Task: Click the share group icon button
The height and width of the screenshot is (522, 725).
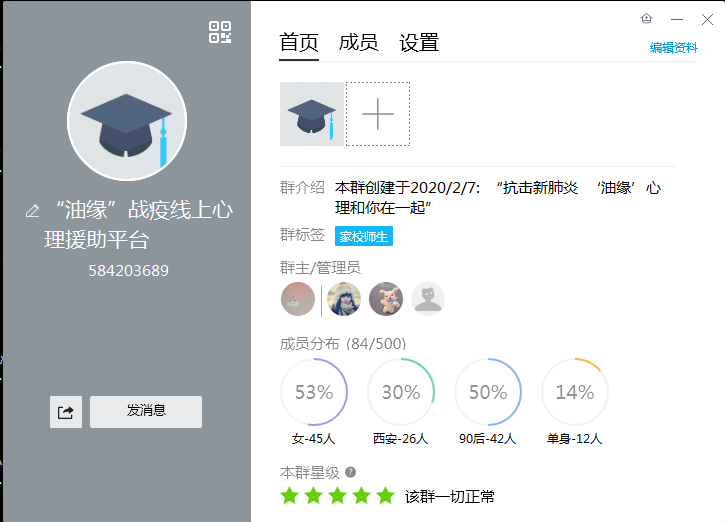Action: pos(66,411)
